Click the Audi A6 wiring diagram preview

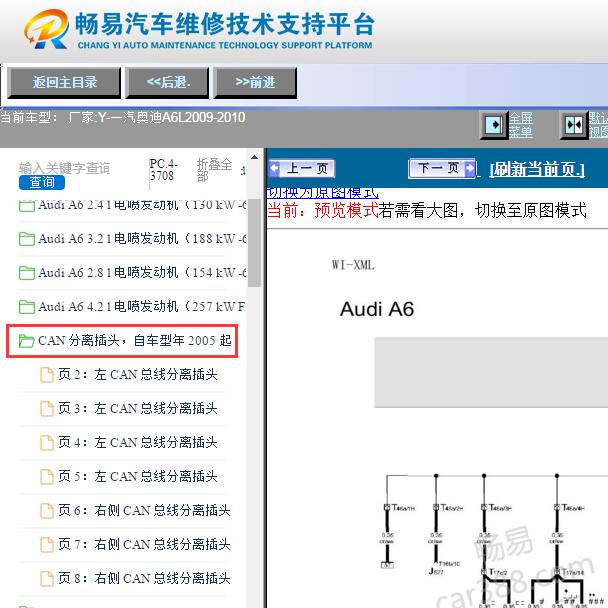click(492, 541)
